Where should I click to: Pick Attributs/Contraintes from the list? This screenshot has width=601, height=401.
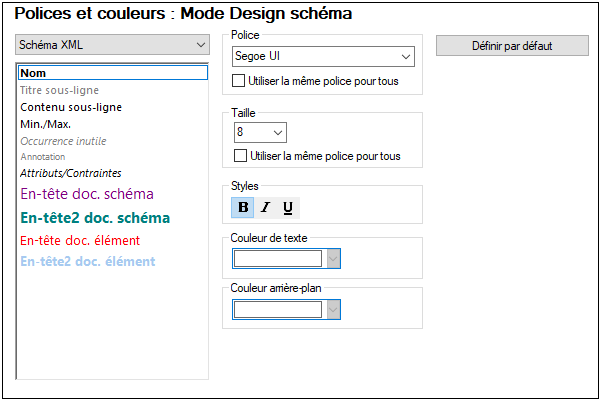[71, 173]
